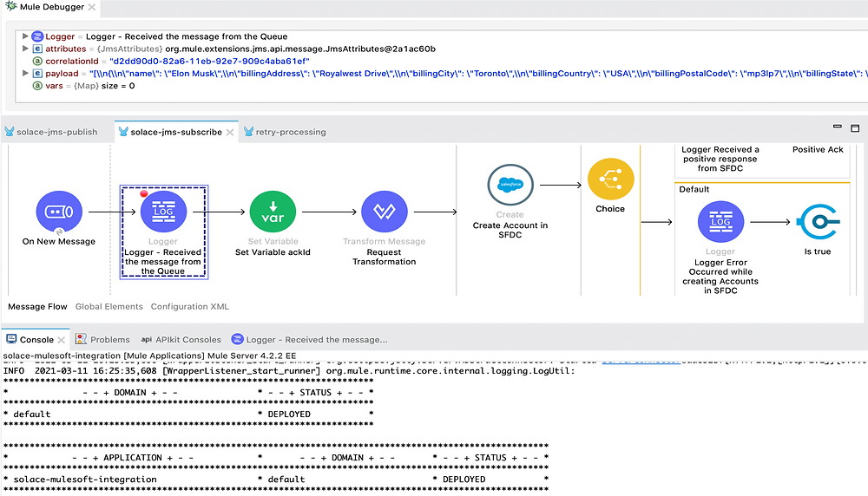This screenshot has width=868, height=496.
Task: Select the Is true validation icon
Action: (818, 222)
